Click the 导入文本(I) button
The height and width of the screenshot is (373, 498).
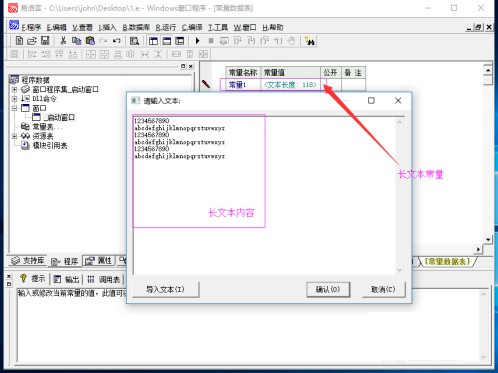(x=166, y=289)
